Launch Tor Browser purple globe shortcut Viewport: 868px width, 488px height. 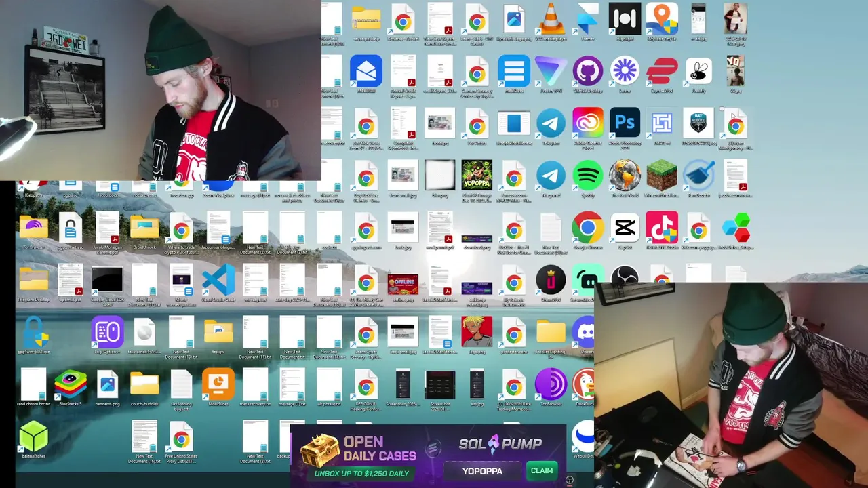tap(551, 385)
